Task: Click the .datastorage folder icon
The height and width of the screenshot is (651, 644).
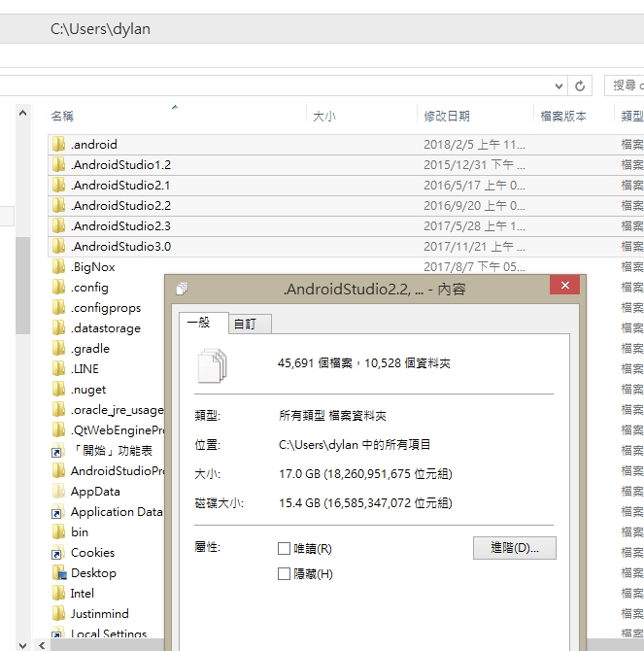Action: click(x=58, y=327)
